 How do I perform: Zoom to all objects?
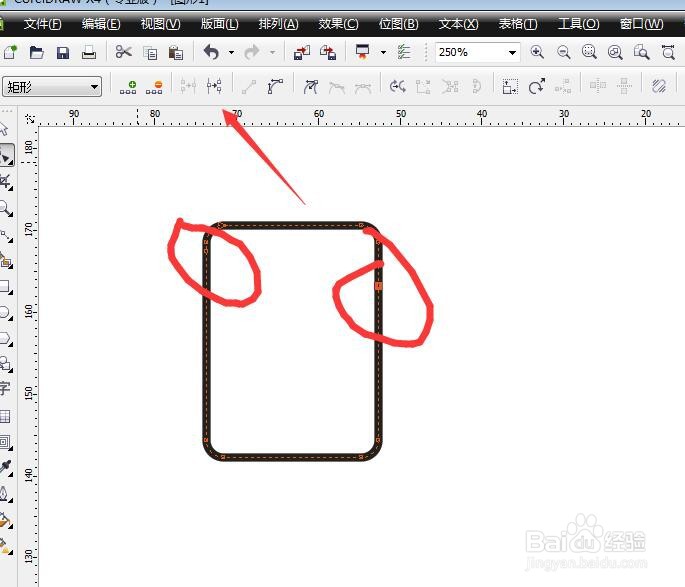616,52
